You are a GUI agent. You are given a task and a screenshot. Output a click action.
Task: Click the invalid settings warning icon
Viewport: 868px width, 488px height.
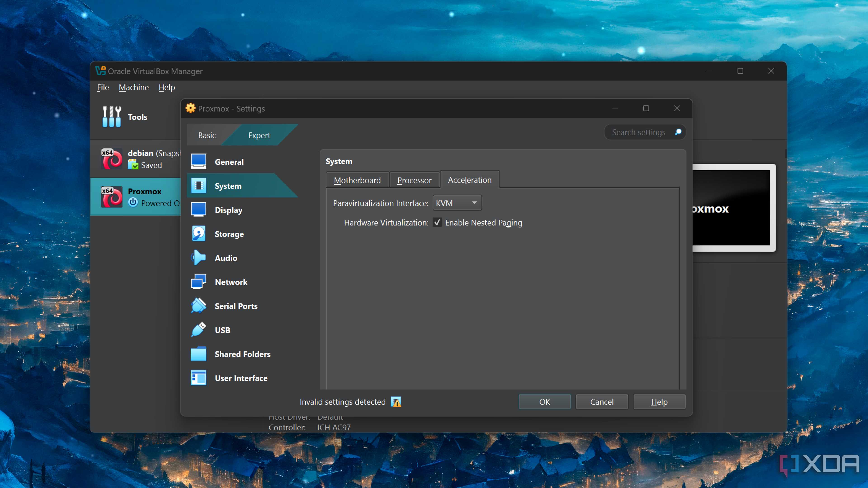pyautogui.click(x=396, y=402)
